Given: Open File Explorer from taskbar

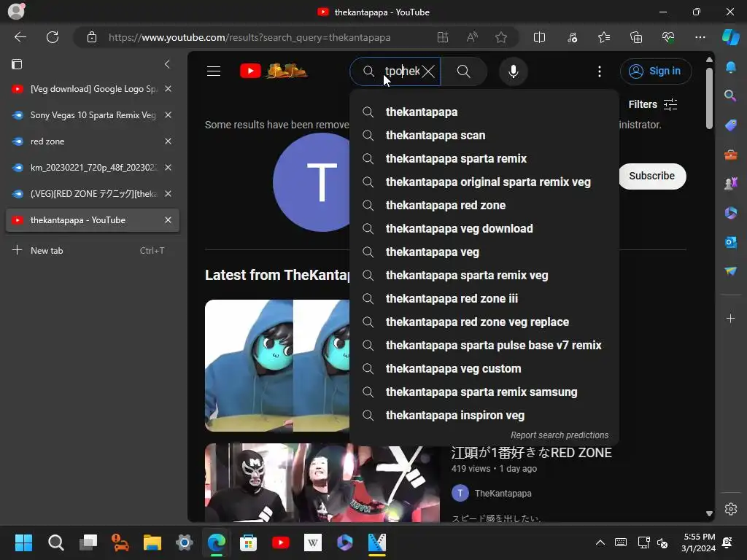Looking at the screenshot, I should pyautogui.click(x=152, y=542).
